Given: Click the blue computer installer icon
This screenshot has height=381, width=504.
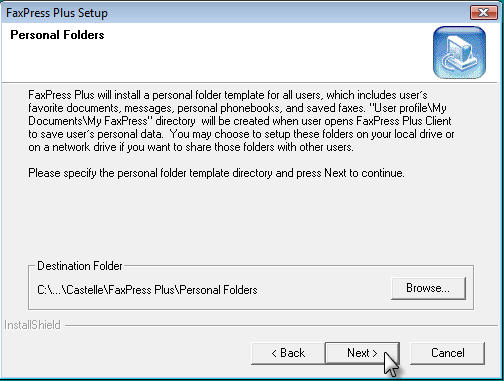Looking at the screenshot, I should click(x=459, y=52).
